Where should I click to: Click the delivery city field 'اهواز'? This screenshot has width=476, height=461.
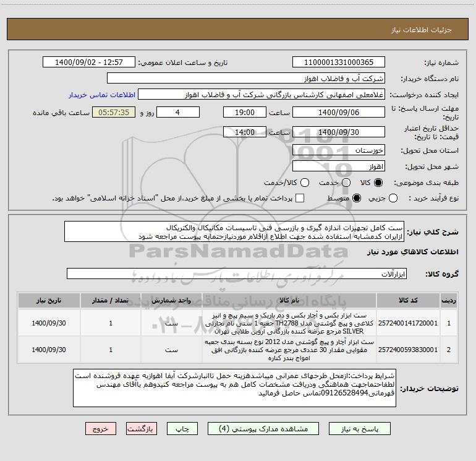(x=339, y=166)
